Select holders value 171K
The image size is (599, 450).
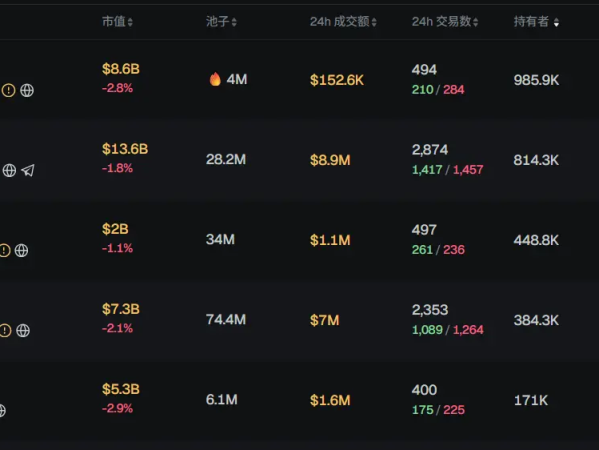click(x=531, y=400)
